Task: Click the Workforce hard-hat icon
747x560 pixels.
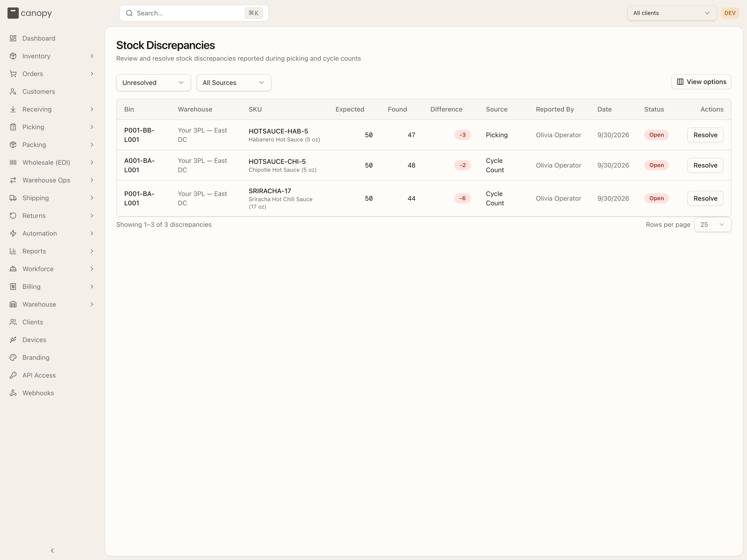Action: pos(13,269)
